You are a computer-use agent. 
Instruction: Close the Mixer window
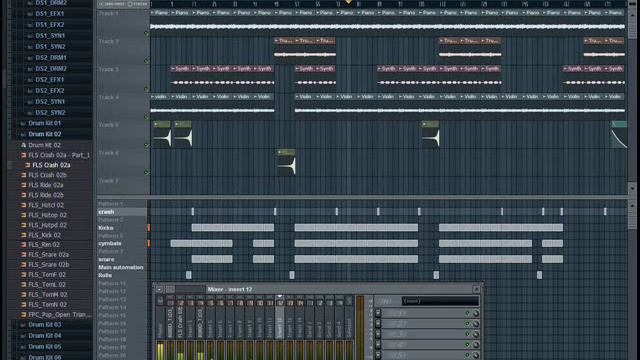(x=476, y=289)
